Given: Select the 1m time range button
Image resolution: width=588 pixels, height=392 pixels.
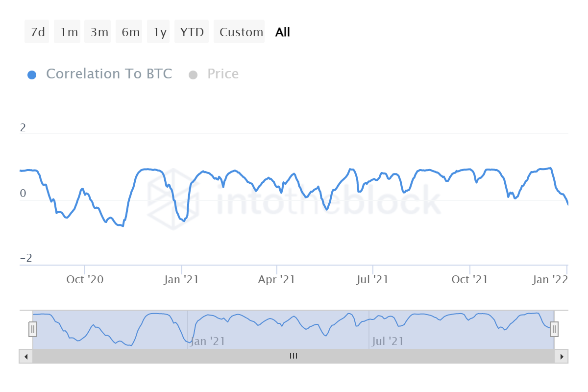Looking at the screenshot, I should tap(68, 32).
